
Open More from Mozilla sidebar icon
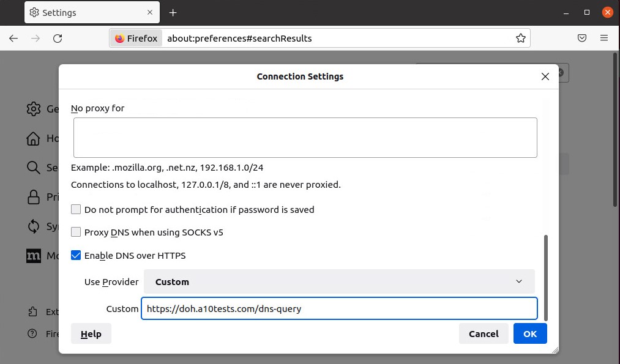[x=34, y=256]
